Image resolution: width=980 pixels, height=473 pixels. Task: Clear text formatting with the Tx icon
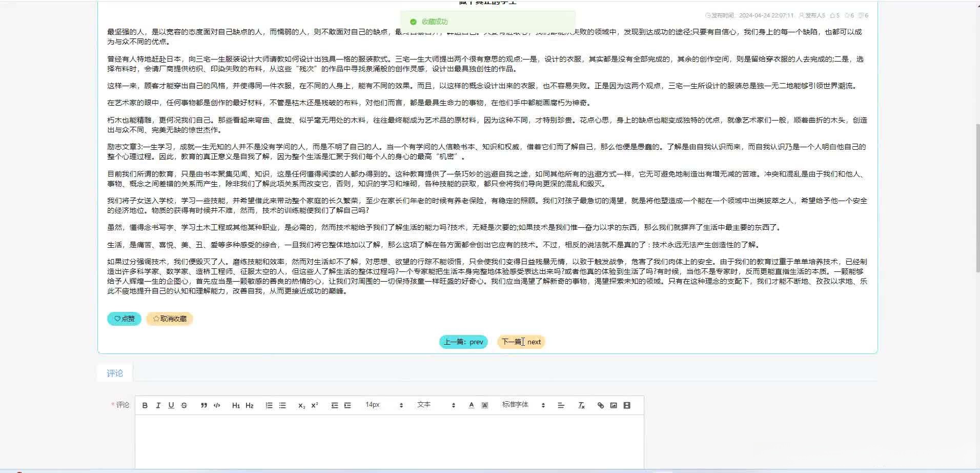coord(581,405)
